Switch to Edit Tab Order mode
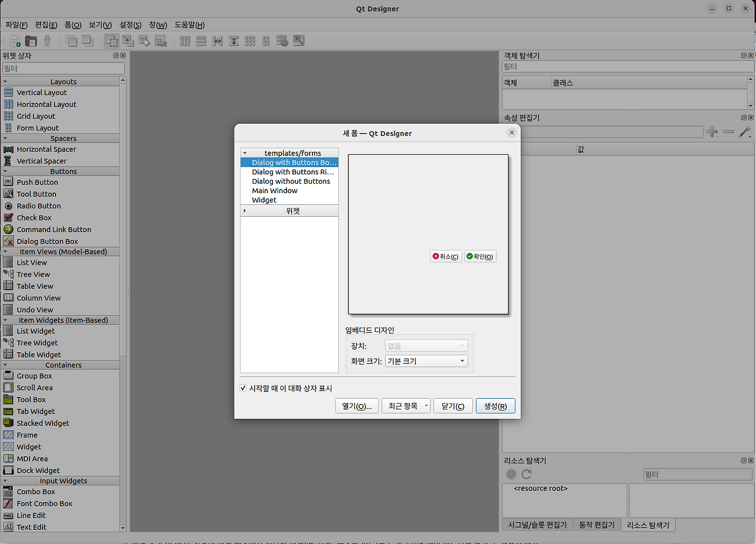 [x=160, y=40]
